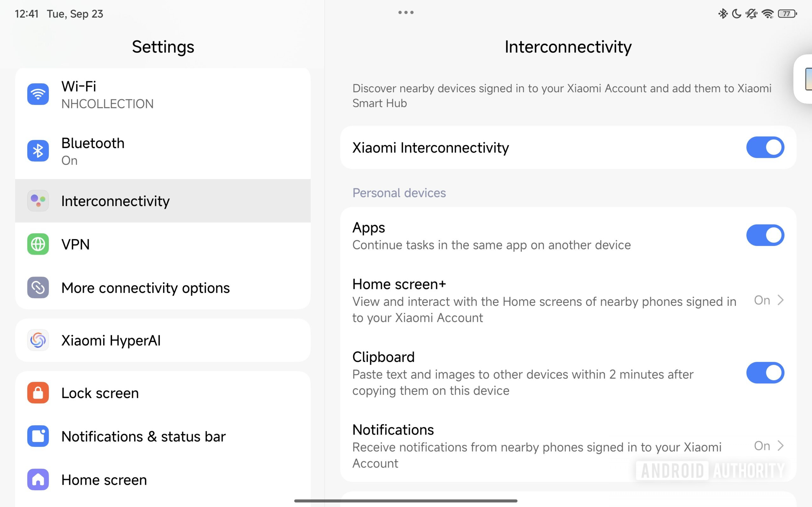
Task: Disable the Xiaomi Interconnectivity switch
Action: point(765,147)
